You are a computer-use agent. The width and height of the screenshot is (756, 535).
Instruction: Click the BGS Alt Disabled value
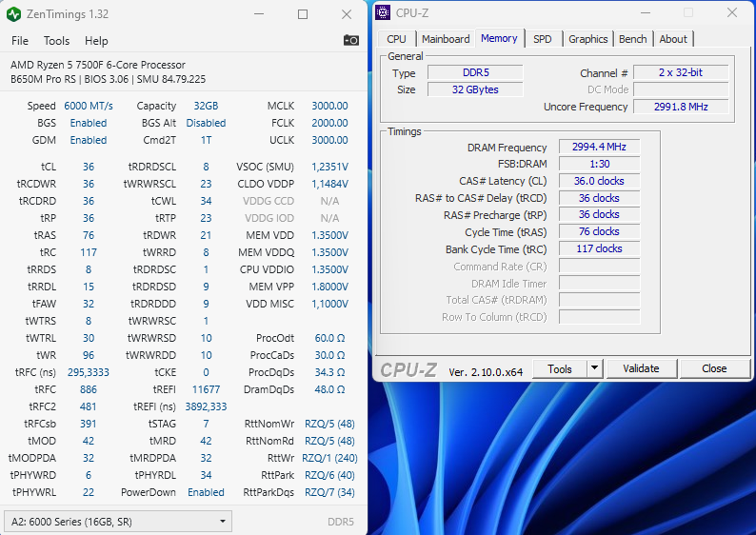[206, 123]
